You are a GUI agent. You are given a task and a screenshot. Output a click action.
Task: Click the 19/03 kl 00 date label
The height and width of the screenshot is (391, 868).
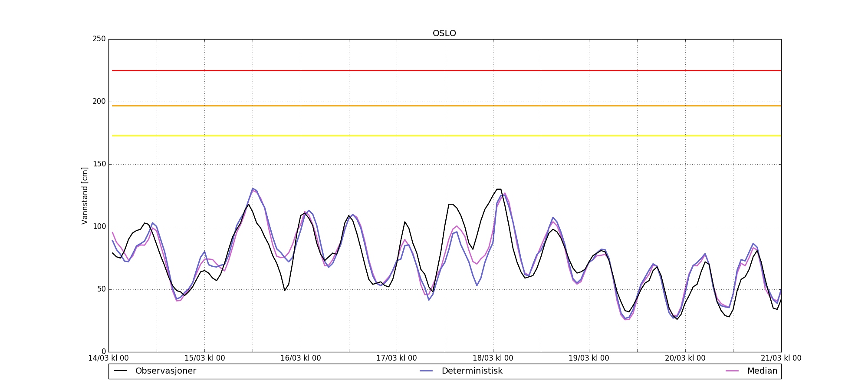click(x=589, y=358)
